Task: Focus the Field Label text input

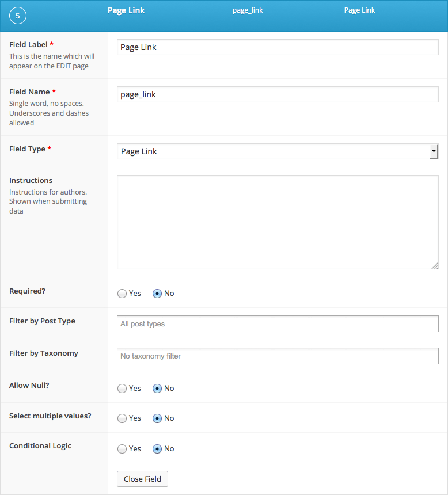Action: [278, 47]
